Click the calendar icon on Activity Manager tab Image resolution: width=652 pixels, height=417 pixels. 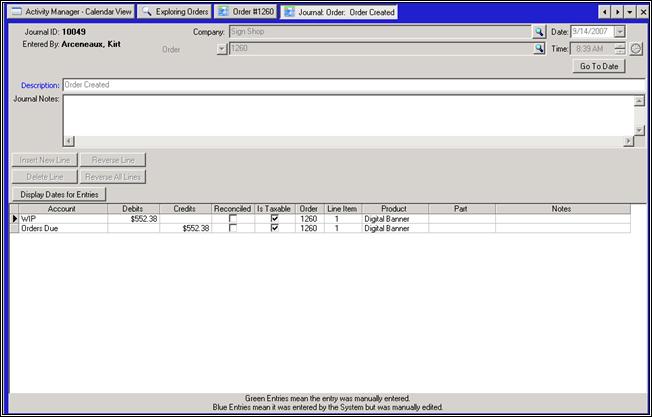pos(17,12)
